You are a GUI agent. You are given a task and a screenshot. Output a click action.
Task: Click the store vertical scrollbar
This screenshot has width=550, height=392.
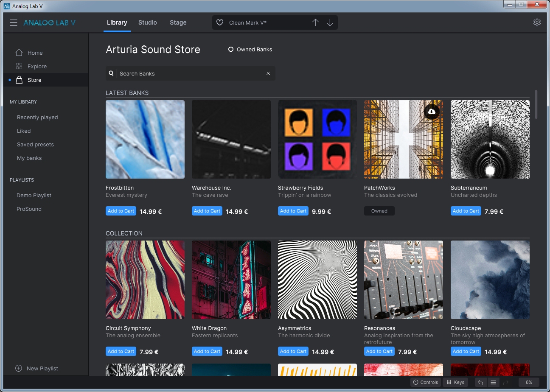click(x=536, y=104)
